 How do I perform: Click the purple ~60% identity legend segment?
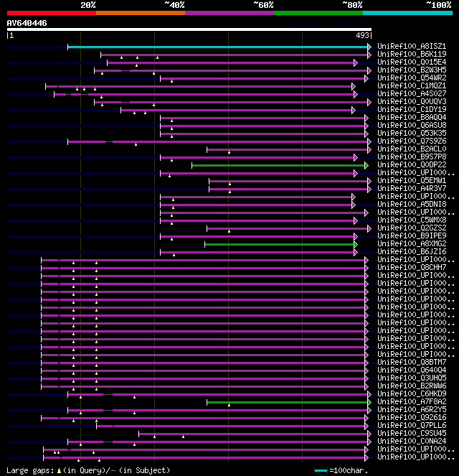[x=229, y=13]
